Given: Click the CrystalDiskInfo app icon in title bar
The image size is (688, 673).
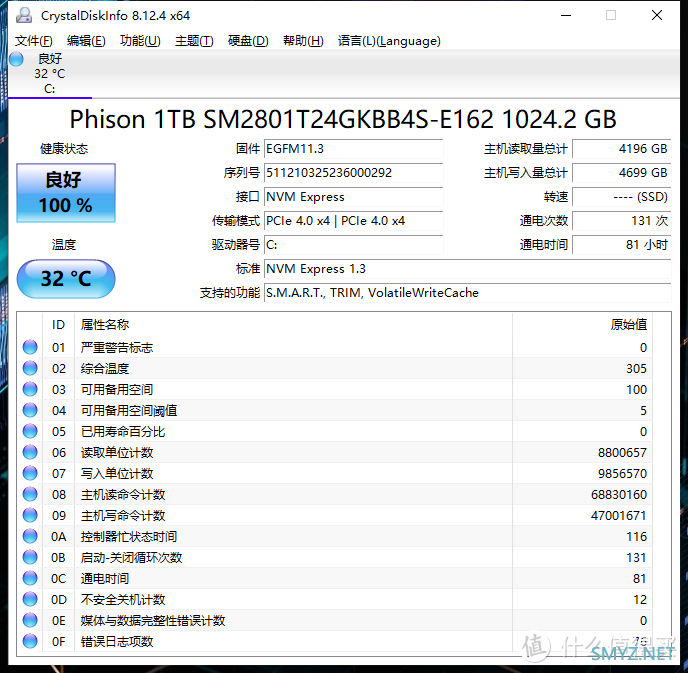Looking at the screenshot, I should coord(24,15).
